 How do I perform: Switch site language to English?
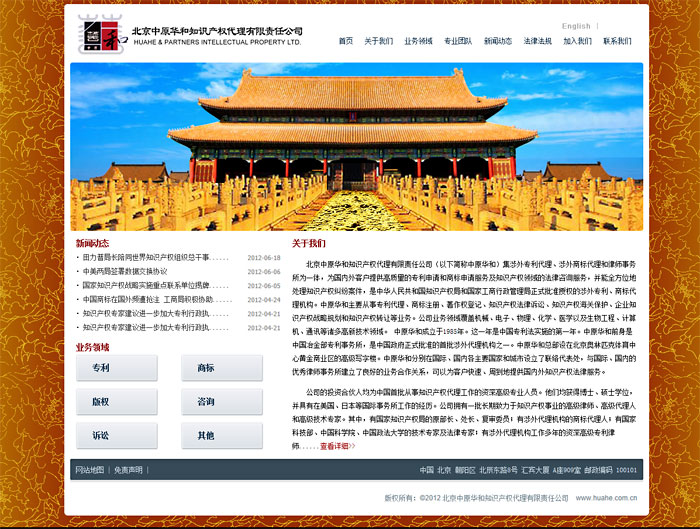click(575, 26)
